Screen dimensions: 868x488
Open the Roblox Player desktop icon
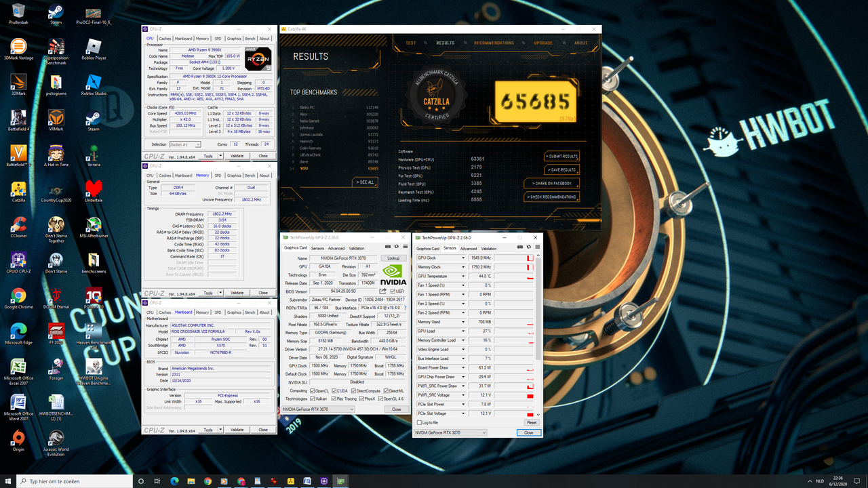pos(94,49)
